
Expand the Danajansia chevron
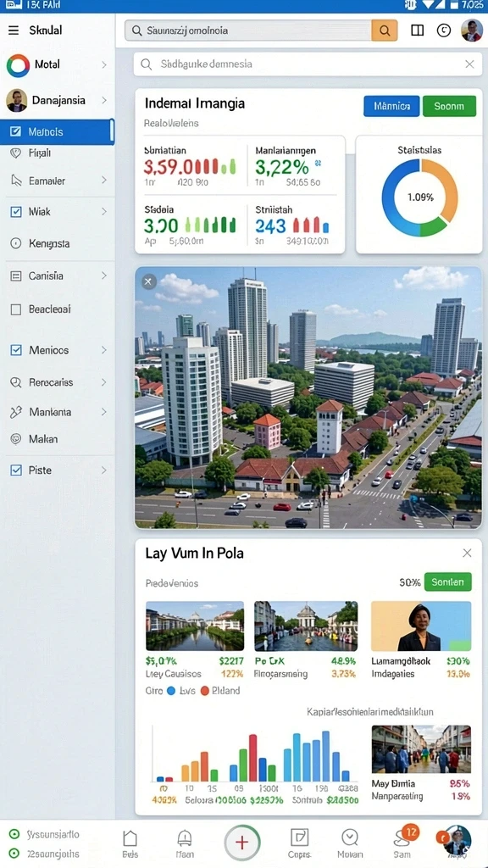click(x=104, y=100)
